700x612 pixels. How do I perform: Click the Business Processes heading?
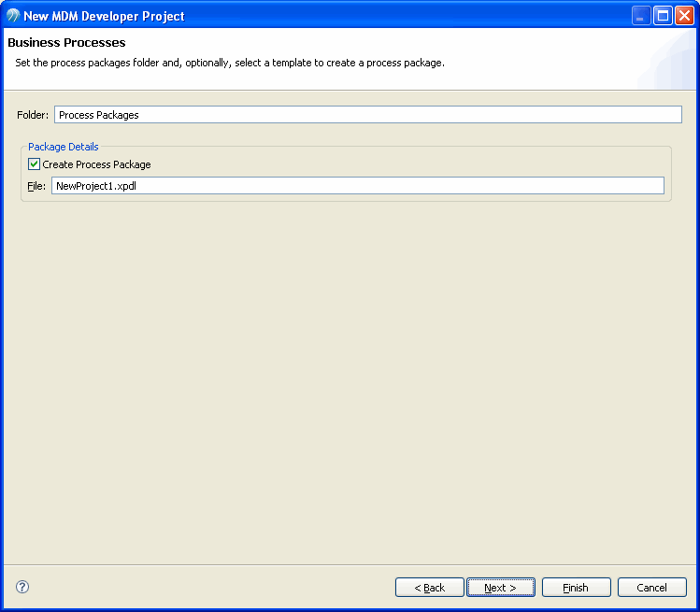point(66,42)
